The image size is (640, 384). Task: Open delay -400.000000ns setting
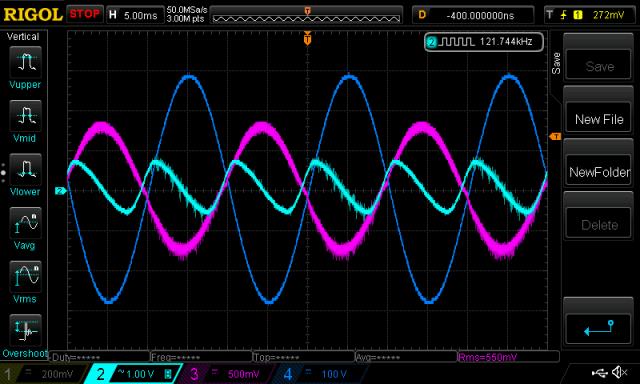[473, 15]
